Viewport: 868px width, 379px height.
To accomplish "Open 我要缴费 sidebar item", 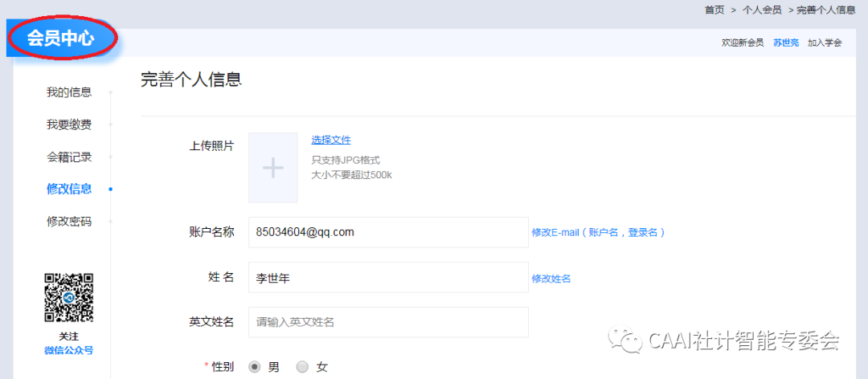I will [69, 124].
